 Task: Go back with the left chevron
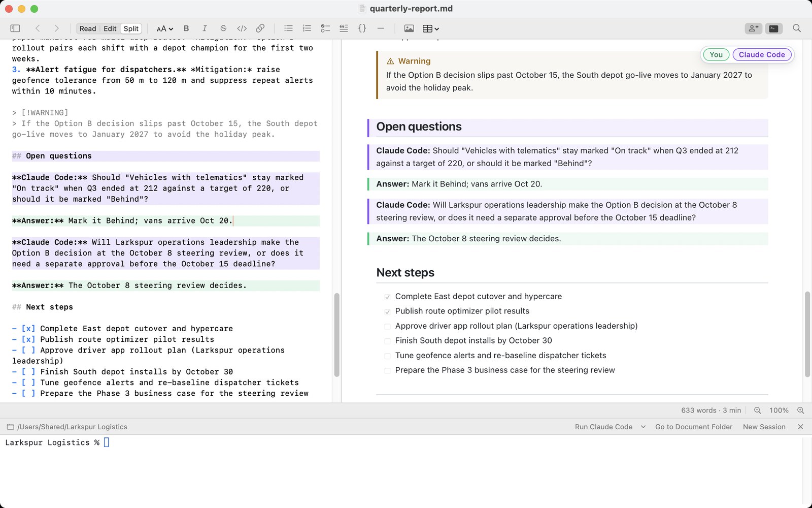pyautogui.click(x=38, y=28)
